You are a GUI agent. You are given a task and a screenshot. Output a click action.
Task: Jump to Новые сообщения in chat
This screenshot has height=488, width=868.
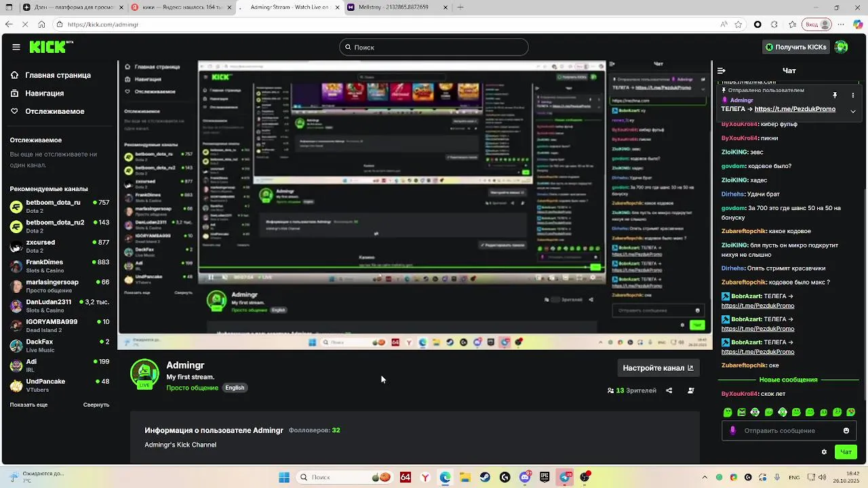(x=788, y=380)
